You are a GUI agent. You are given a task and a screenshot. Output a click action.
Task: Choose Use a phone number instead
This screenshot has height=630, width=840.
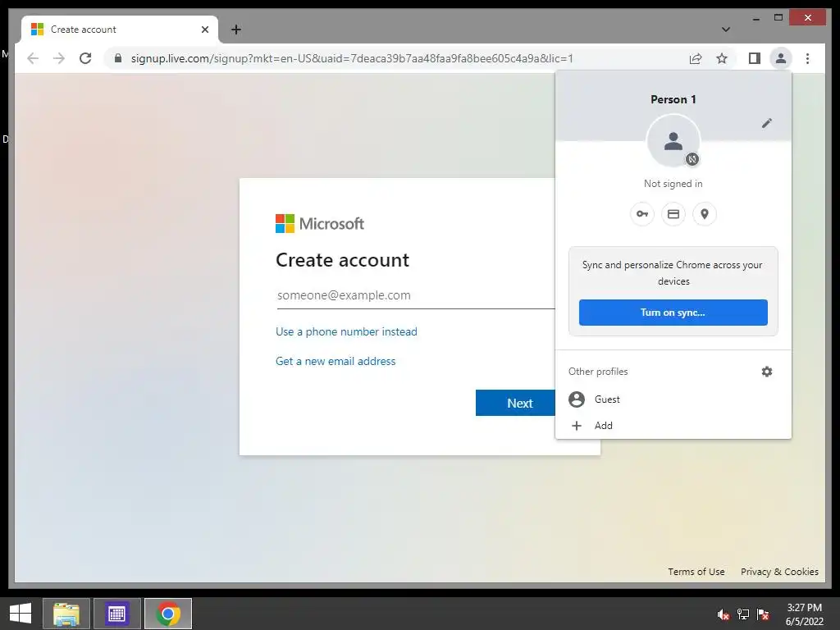[346, 331]
